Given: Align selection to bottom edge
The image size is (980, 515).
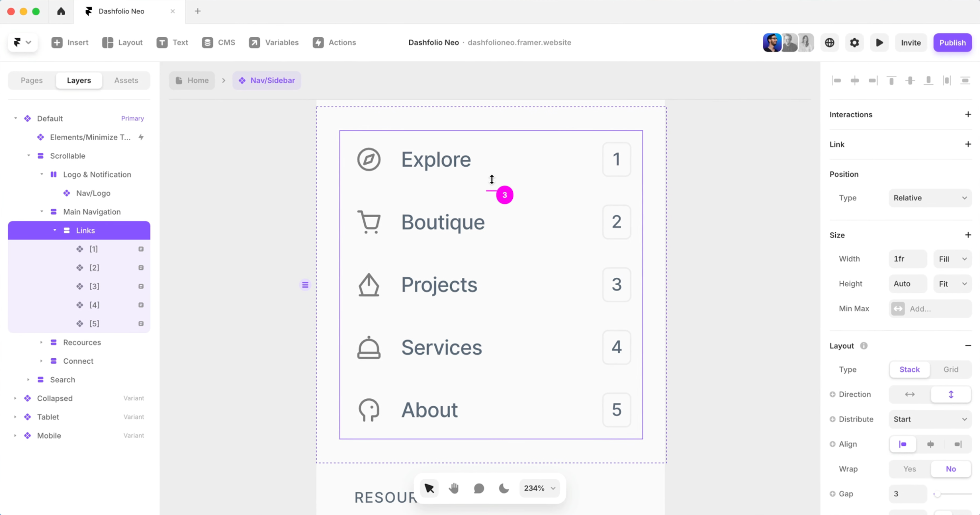Looking at the screenshot, I should (x=929, y=80).
